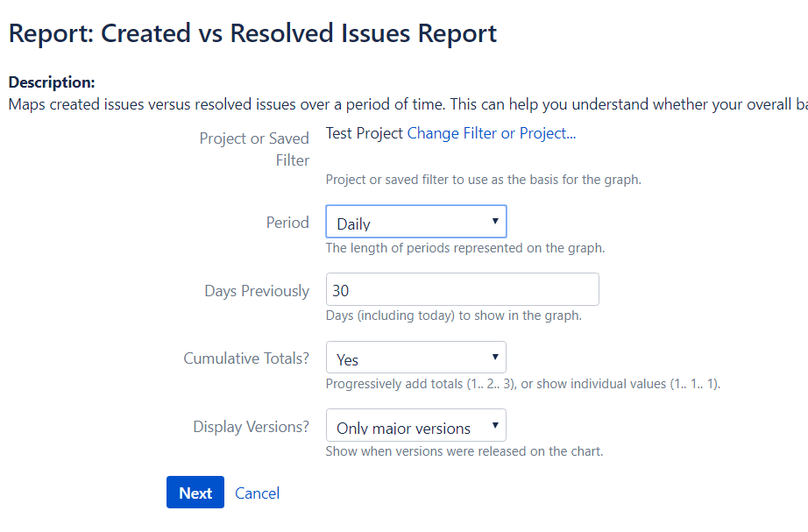Click the Days Previously input field
This screenshot has width=808, height=532.
(462, 288)
